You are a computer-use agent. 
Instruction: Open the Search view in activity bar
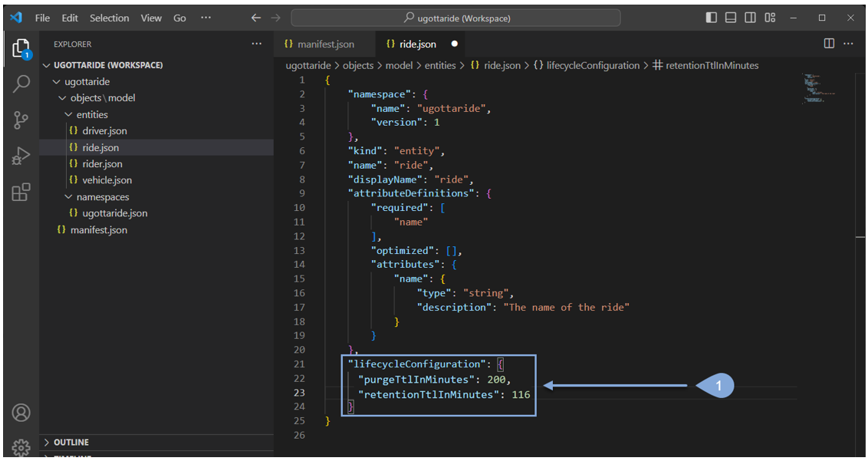[x=21, y=84]
